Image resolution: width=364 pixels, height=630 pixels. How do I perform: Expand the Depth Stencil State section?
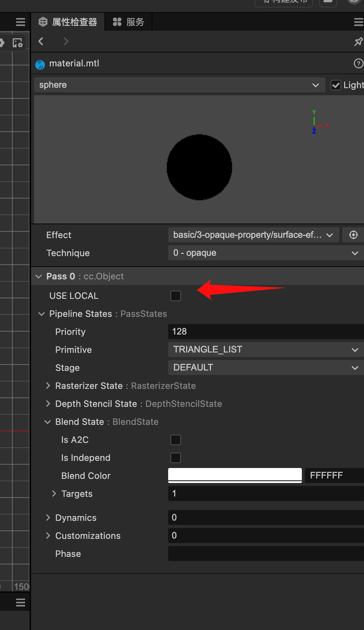click(48, 403)
